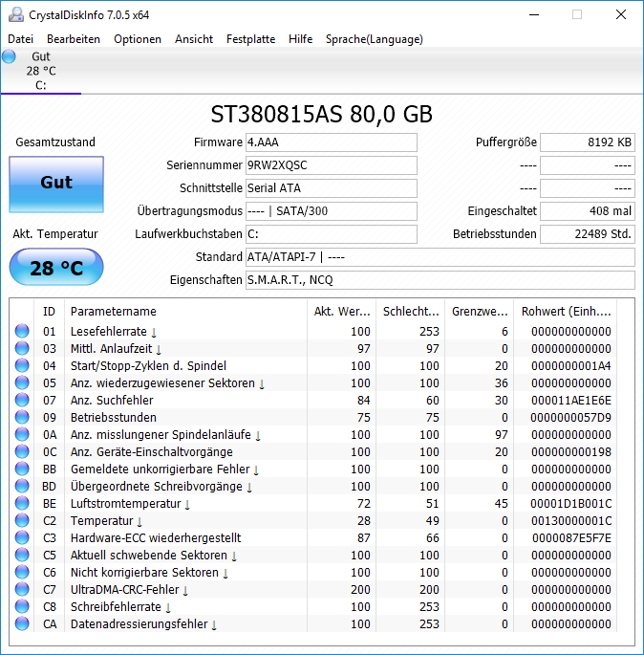The height and width of the screenshot is (655, 644).
Task: Click the Puffergröße field 8192 KB
Action: tap(588, 142)
